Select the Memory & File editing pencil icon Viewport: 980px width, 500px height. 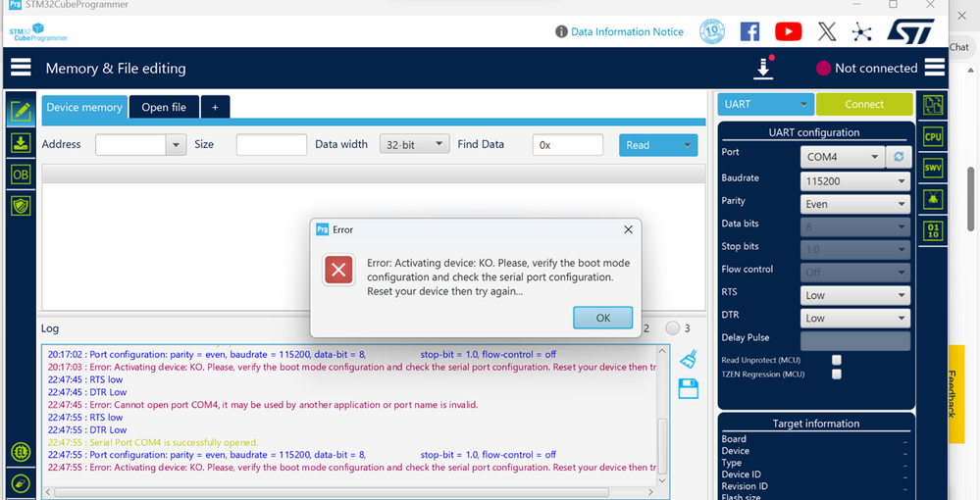click(x=21, y=111)
